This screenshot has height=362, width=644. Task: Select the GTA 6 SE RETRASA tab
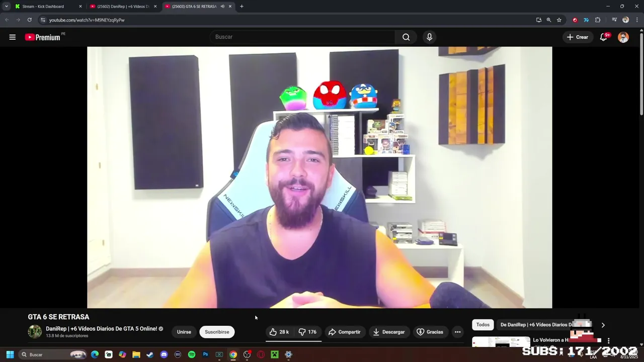199,7
